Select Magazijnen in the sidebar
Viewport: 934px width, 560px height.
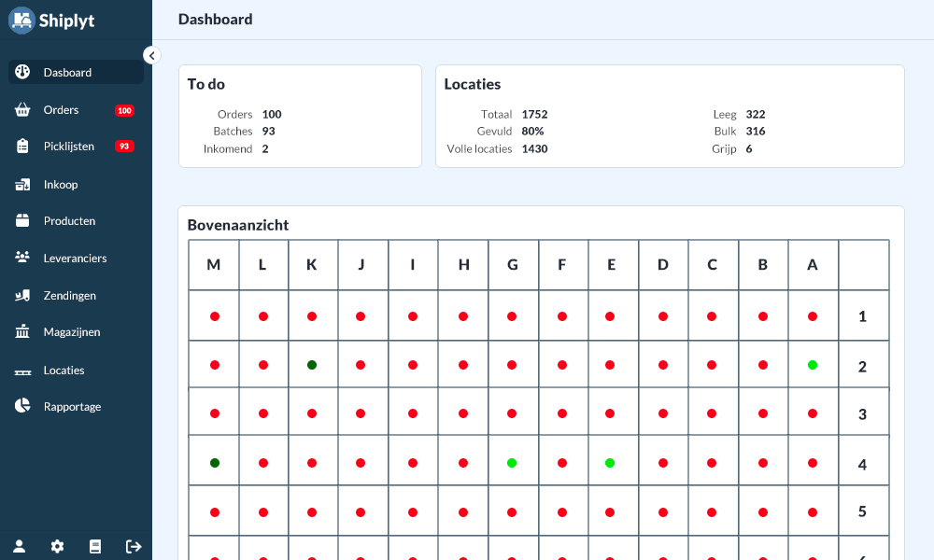pyautogui.click(x=71, y=332)
